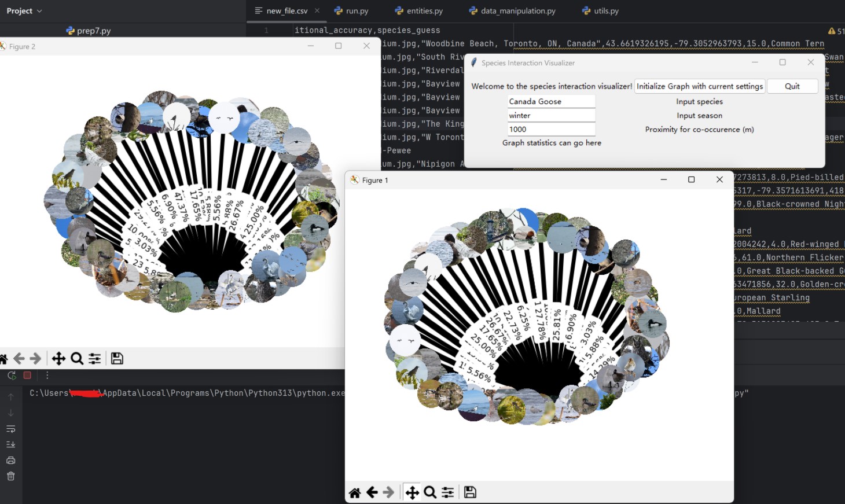Screen dimensions: 845x504
Task: Click Initialize Graph with current settings button
Action: [700, 86]
